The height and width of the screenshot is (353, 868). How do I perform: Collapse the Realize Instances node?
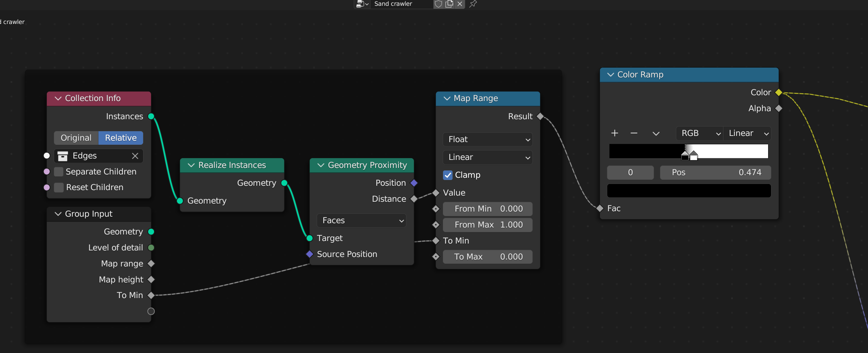[x=191, y=165]
